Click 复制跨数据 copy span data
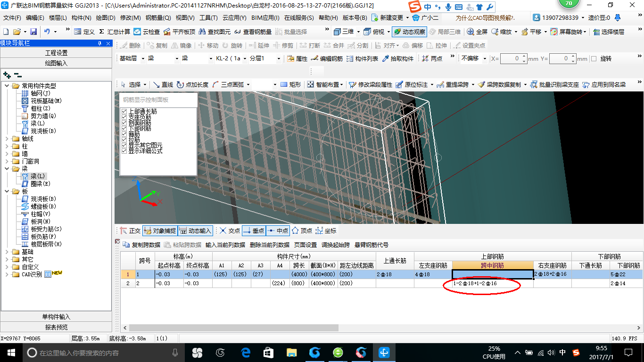Viewport: 644px width, 362px height. 141,245
